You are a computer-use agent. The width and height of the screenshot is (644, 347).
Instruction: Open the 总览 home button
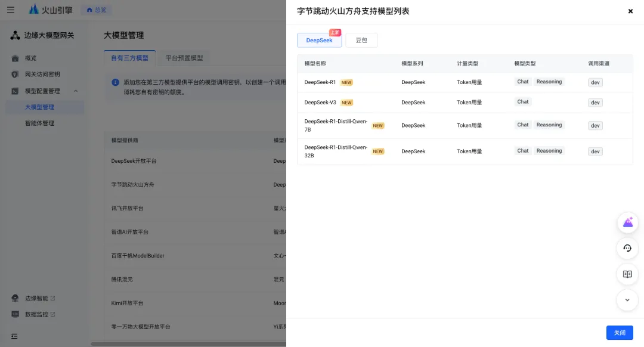pyautogui.click(x=97, y=10)
